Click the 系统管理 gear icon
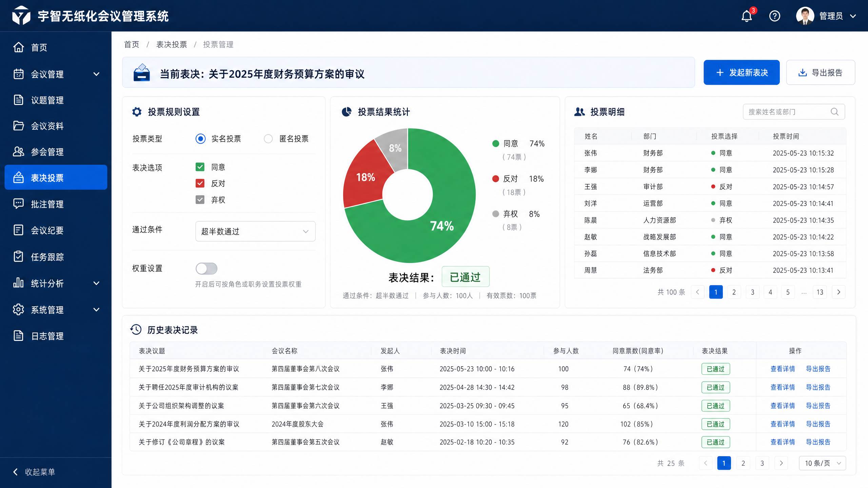 19,309
